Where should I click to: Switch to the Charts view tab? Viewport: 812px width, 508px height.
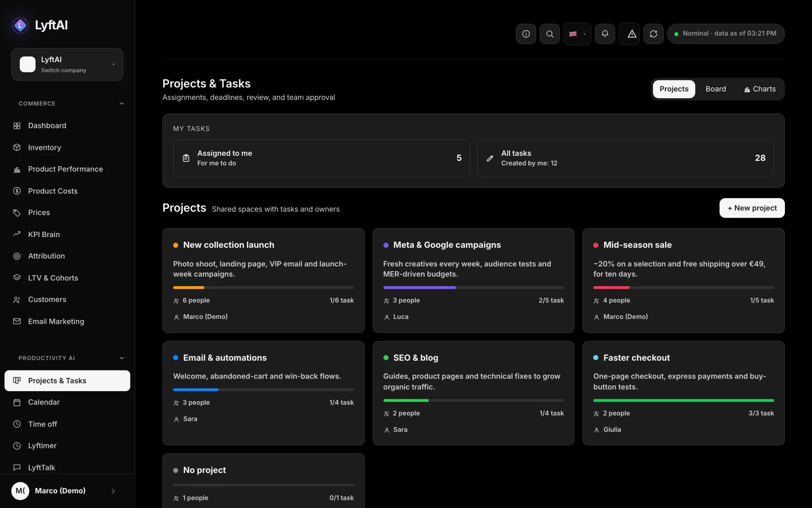tap(760, 89)
